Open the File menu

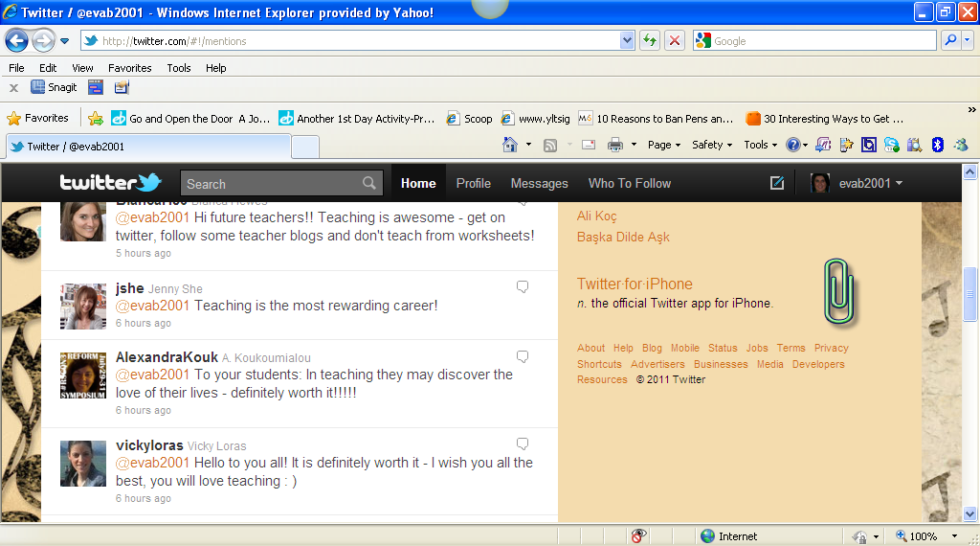[16, 68]
